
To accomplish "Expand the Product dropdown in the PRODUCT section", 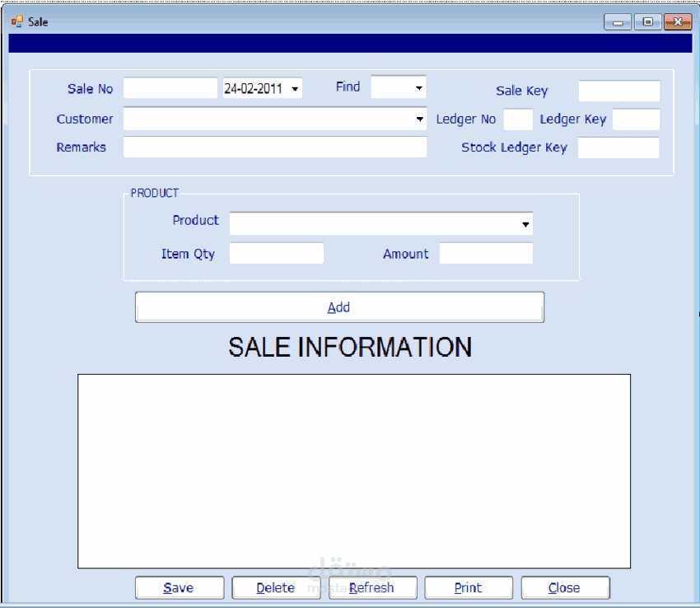I will coord(525,223).
